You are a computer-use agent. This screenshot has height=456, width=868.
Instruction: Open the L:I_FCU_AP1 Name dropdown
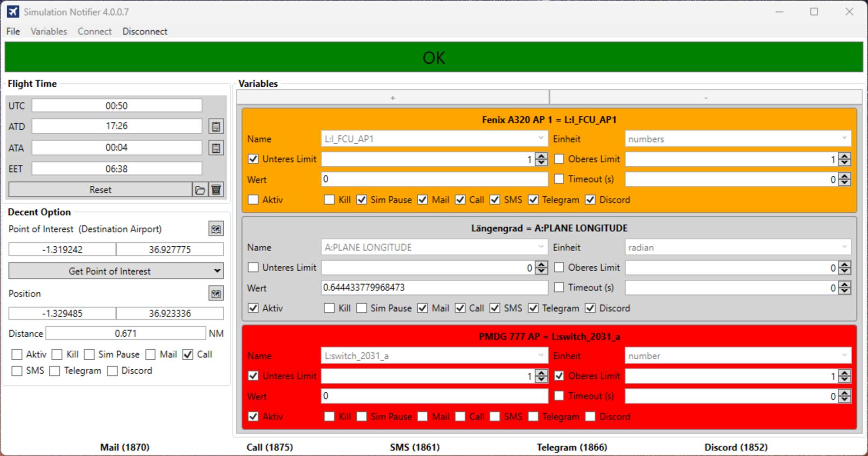point(541,139)
